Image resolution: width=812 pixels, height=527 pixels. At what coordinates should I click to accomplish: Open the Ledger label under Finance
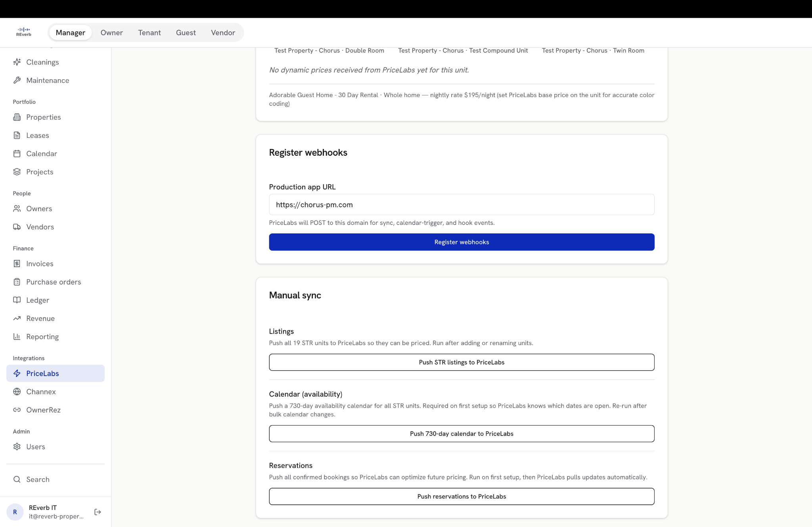38,300
